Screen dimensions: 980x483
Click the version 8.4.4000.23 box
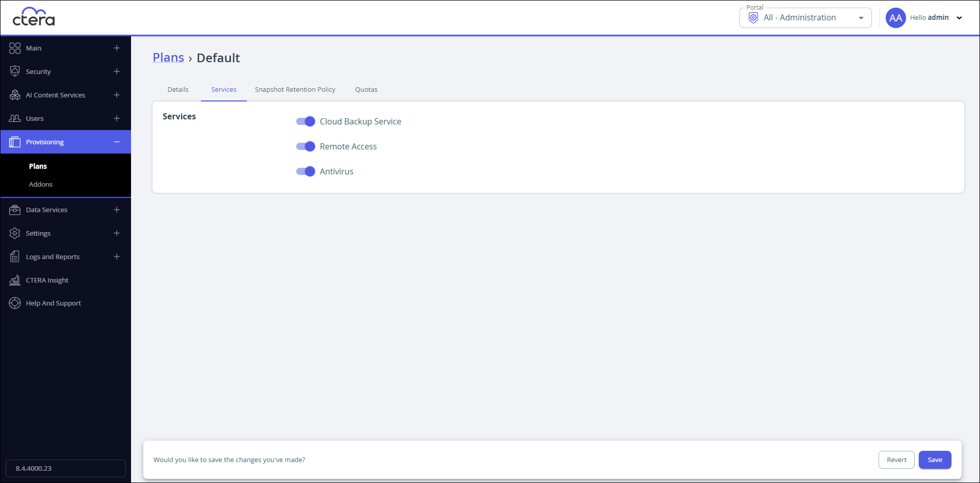[66, 468]
